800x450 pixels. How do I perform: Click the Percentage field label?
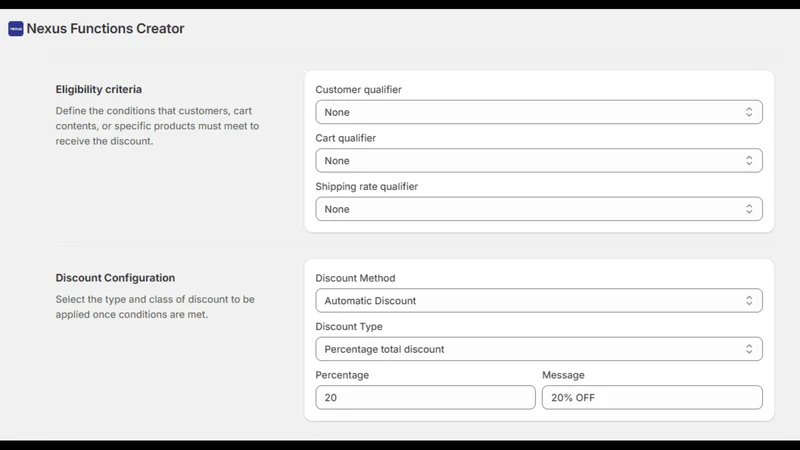tap(342, 375)
